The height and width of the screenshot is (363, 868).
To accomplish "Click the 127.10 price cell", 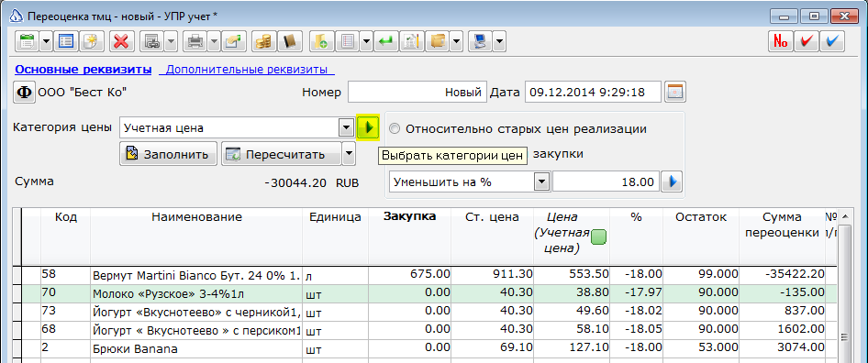I will 572,348.
